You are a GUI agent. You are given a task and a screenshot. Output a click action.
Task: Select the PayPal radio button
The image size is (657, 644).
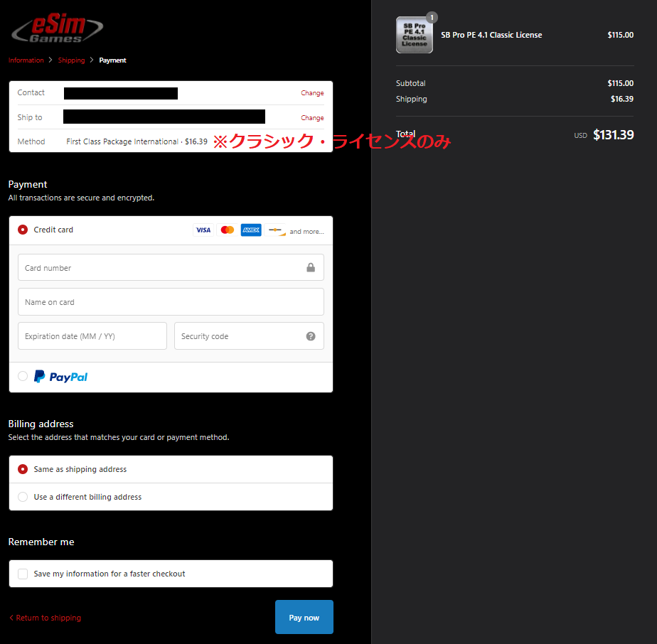23,376
